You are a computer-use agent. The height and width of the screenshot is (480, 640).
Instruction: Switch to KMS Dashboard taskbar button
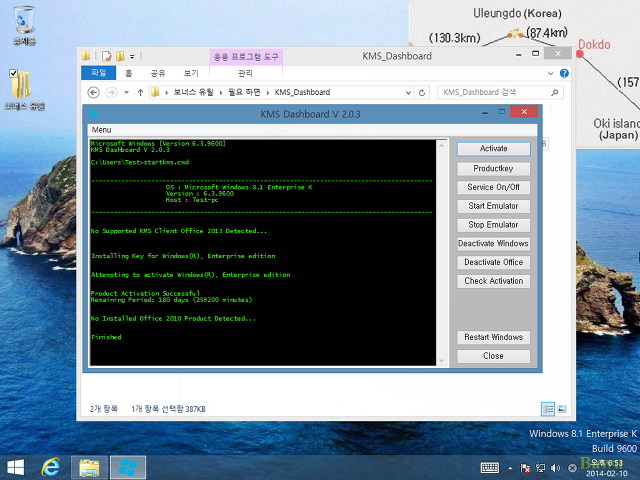[128, 468]
